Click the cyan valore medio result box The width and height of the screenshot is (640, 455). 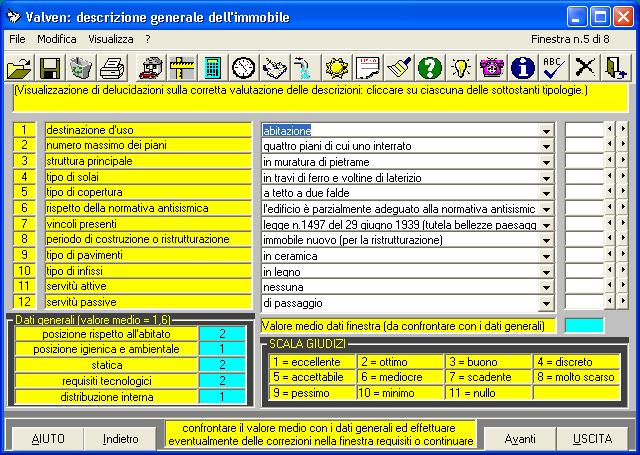(584, 325)
